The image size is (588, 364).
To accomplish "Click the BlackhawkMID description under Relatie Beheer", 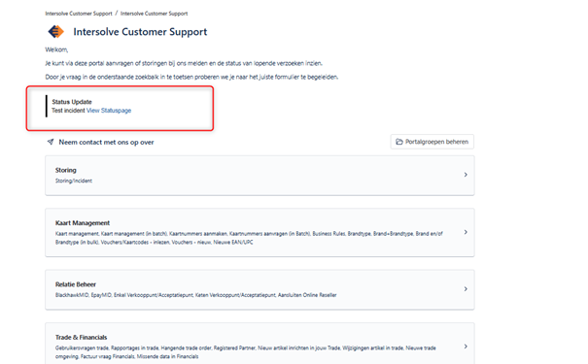I will click(195, 295).
